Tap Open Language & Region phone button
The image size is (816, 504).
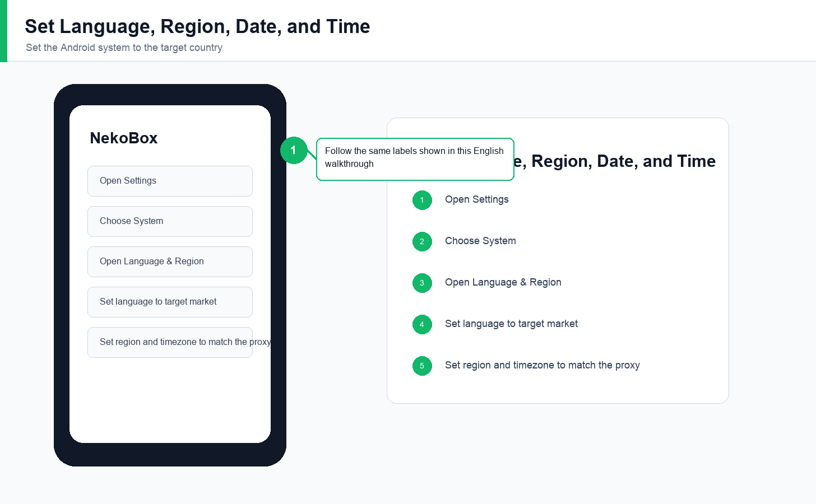pos(170,262)
